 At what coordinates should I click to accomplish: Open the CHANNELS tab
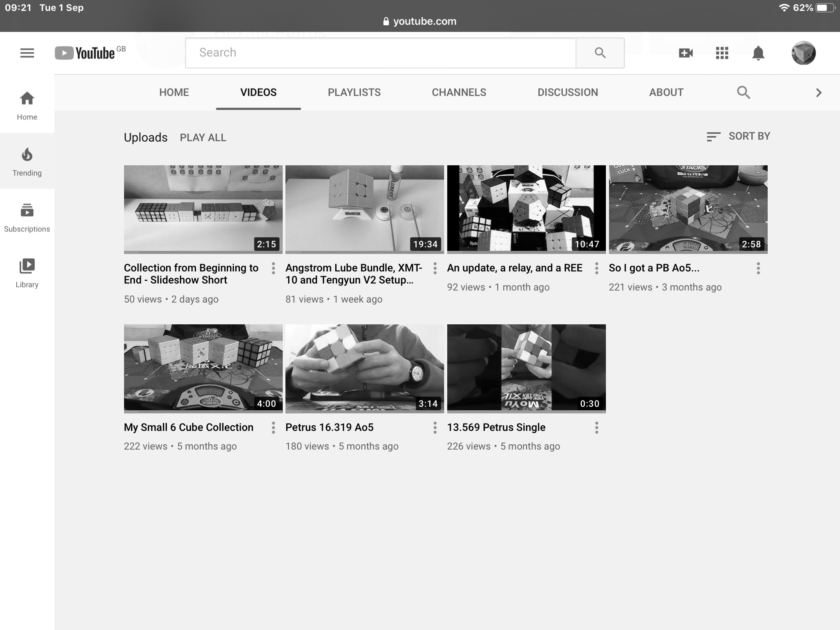(x=459, y=93)
